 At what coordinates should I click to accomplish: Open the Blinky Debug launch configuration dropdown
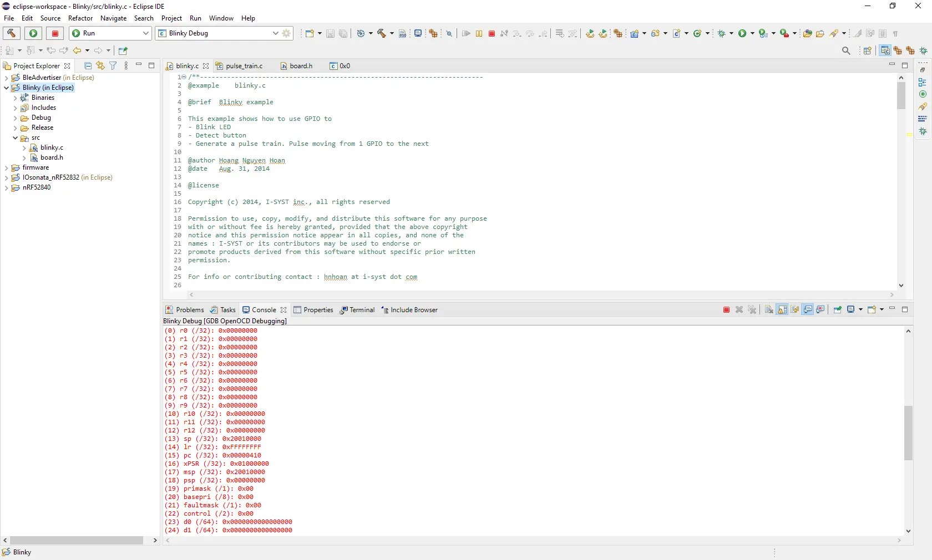(x=276, y=33)
